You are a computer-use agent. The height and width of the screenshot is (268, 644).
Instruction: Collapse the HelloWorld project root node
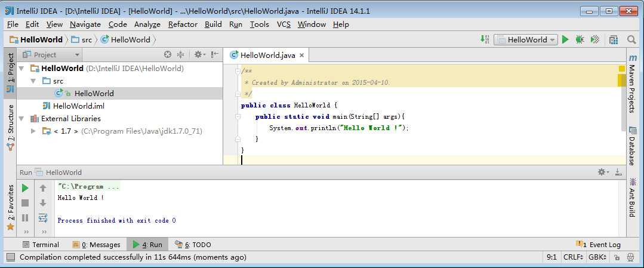point(21,68)
